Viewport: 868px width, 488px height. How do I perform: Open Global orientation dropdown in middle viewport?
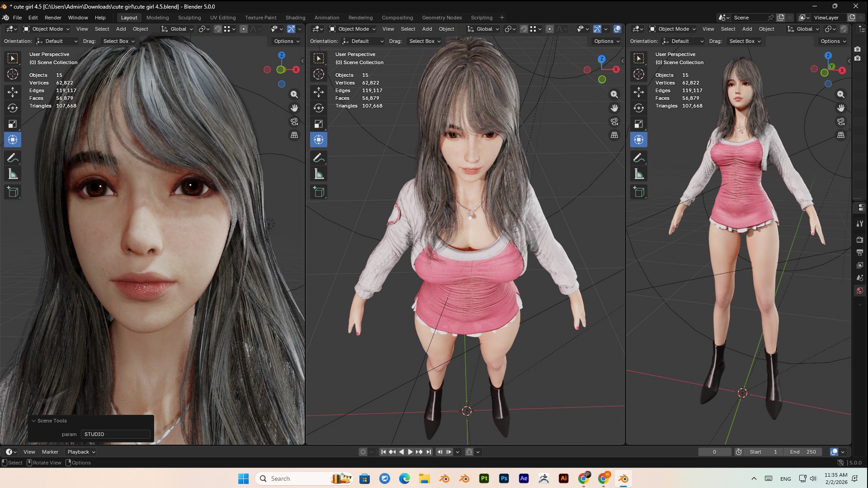[483, 29]
